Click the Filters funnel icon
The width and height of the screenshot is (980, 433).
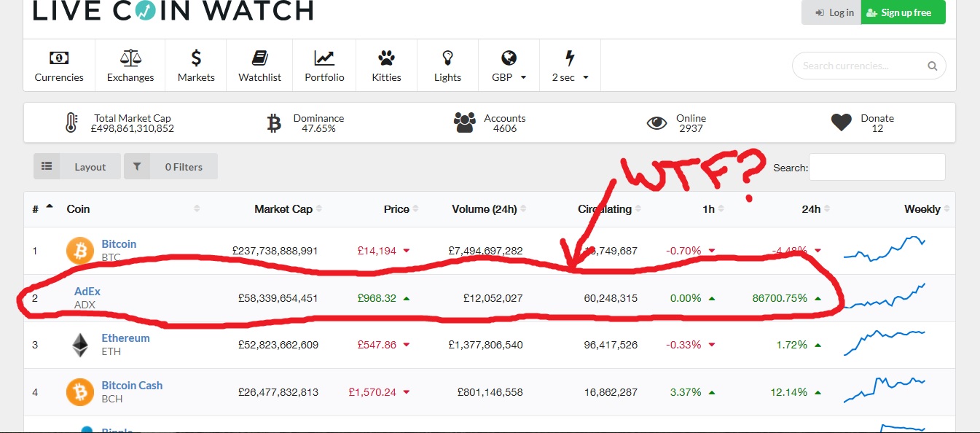point(137,166)
